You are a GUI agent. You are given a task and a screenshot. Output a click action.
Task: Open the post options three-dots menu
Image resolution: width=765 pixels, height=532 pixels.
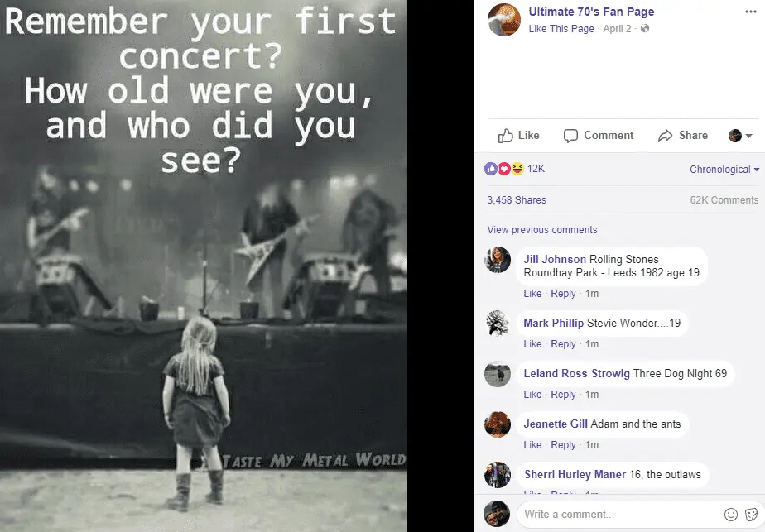(750, 12)
